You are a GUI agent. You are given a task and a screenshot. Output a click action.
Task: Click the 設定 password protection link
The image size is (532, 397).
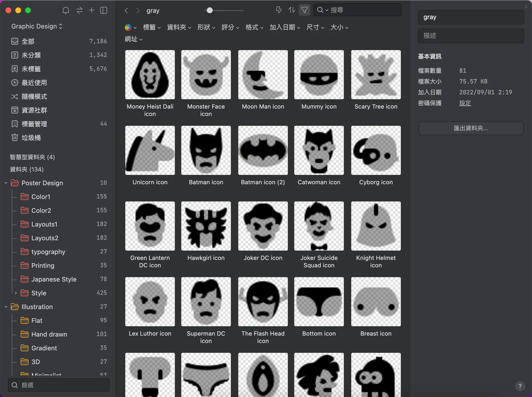coord(465,103)
